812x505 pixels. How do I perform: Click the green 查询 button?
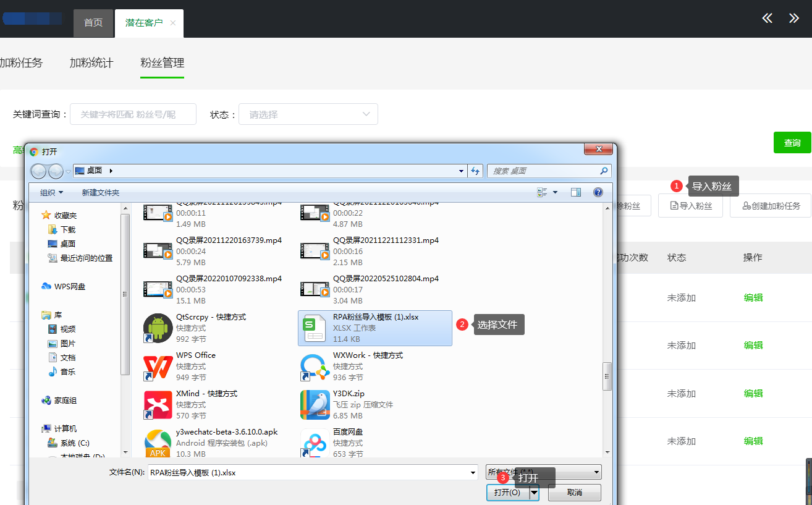point(792,143)
